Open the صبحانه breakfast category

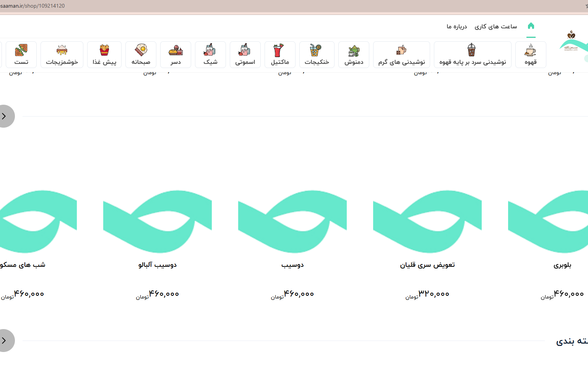tap(141, 55)
